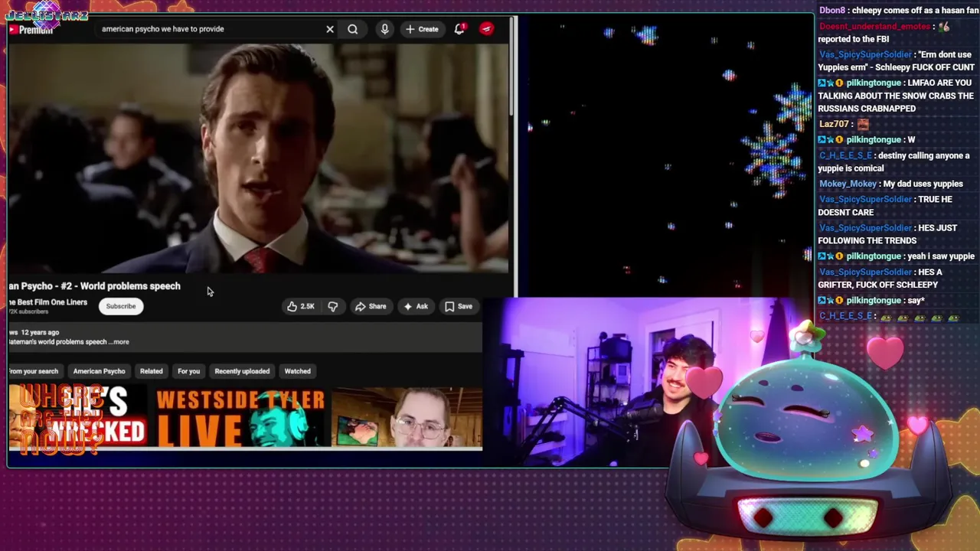Start voice search with microphone icon
The height and width of the screenshot is (551, 980).
[384, 29]
